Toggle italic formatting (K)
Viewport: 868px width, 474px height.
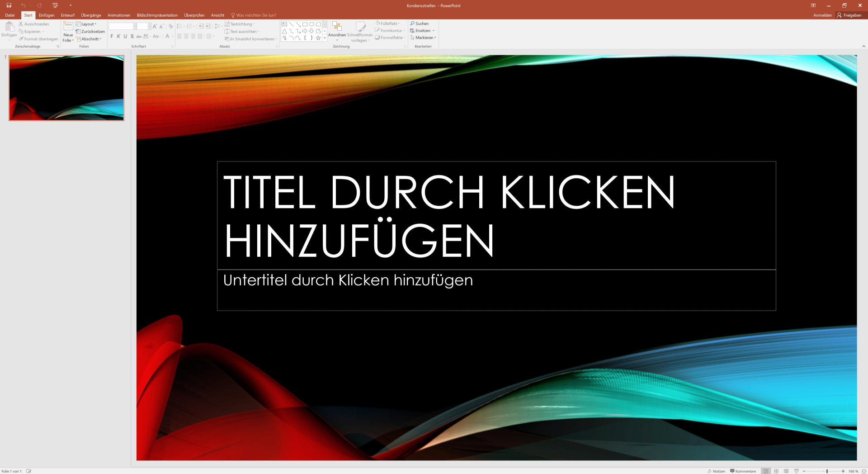[x=118, y=36]
